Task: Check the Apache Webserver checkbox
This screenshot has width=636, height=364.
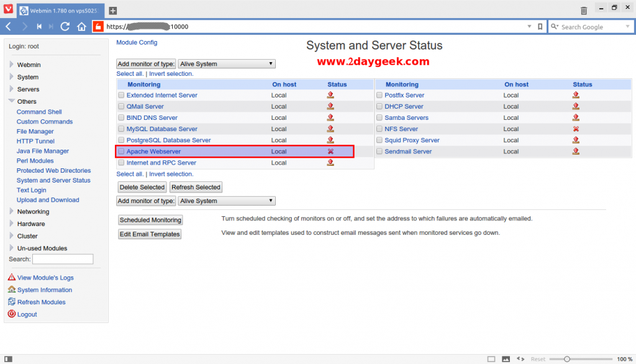Action: (121, 151)
